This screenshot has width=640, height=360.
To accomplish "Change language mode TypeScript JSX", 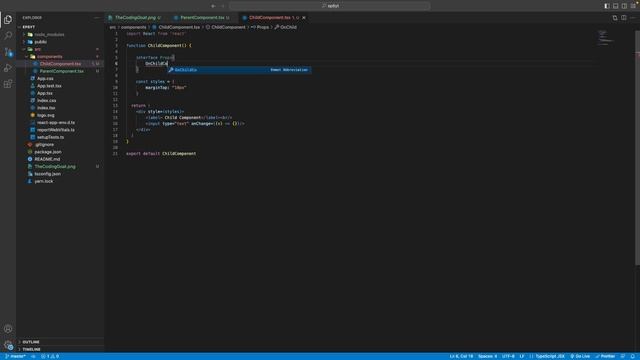I will coord(549,356).
